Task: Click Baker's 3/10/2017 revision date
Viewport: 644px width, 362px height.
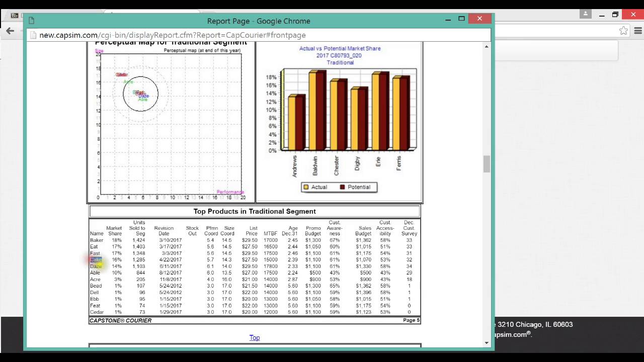Action: 171,240
